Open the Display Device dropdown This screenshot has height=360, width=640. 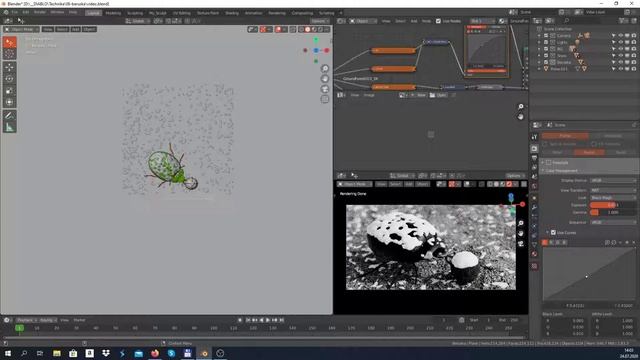click(613, 180)
